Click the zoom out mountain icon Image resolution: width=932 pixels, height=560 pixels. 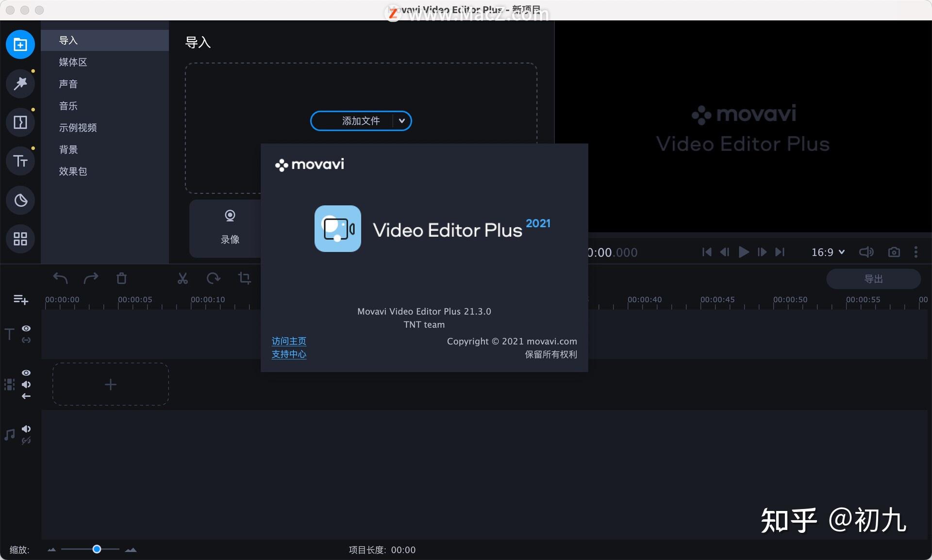51,550
